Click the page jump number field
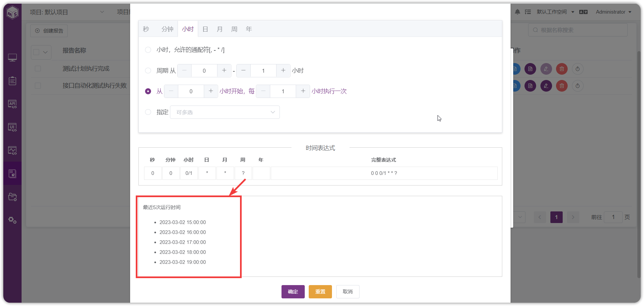The height and width of the screenshot is (306, 644). click(x=613, y=217)
